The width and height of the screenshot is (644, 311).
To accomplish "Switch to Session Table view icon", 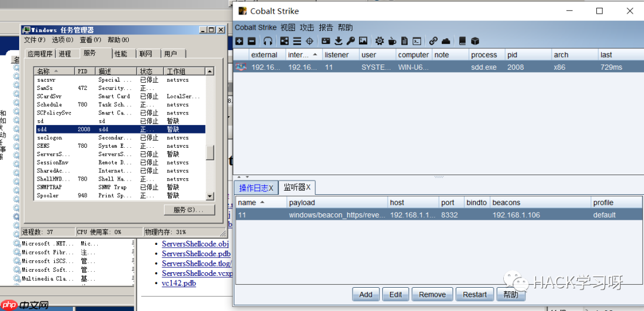I will (x=297, y=41).
